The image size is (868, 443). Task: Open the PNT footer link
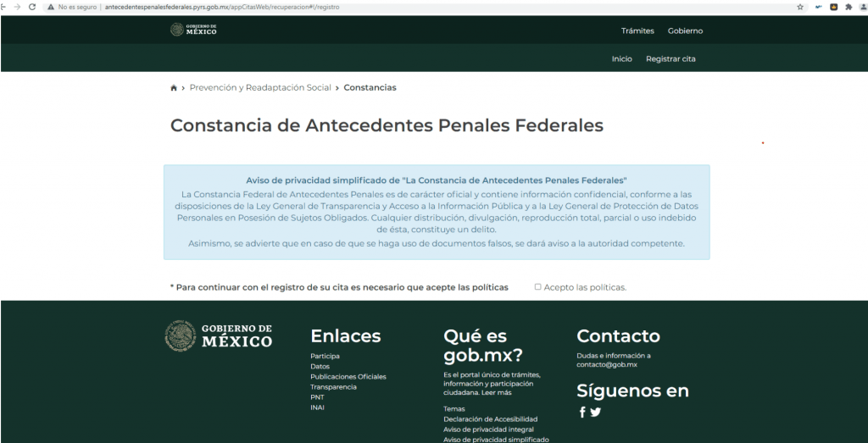pos(317,397)
